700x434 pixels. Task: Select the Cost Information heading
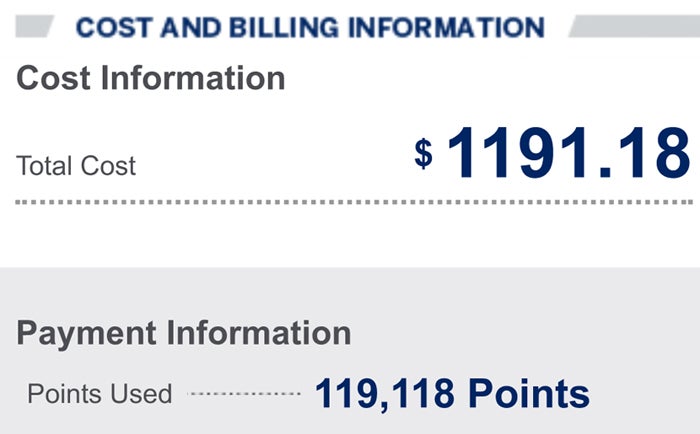coord(150,78)
